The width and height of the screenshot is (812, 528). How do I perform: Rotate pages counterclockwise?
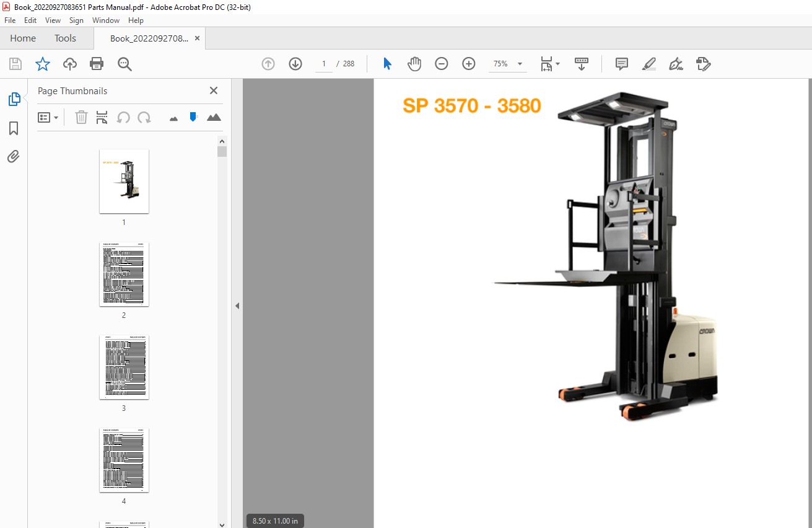click(123, 117)
